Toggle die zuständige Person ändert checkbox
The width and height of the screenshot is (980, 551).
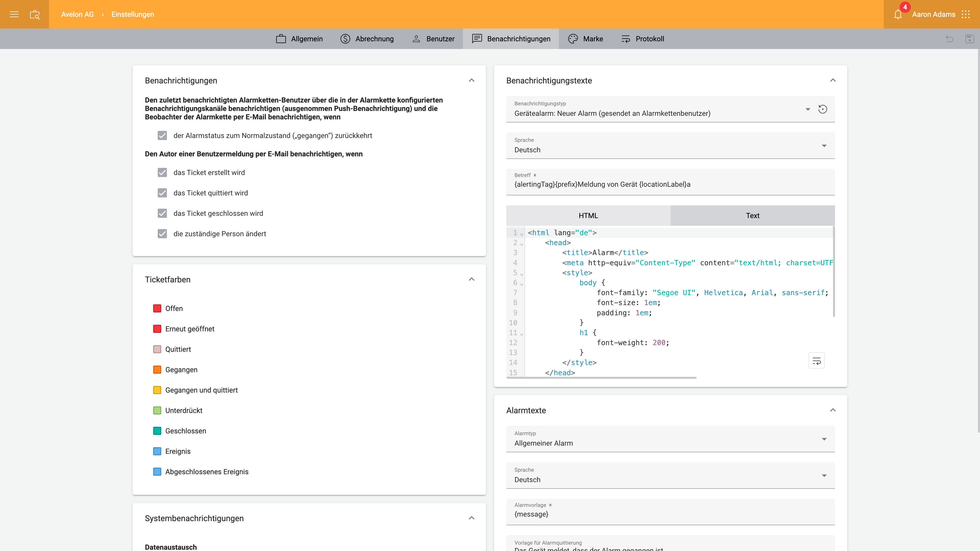[x=162, y=233]
